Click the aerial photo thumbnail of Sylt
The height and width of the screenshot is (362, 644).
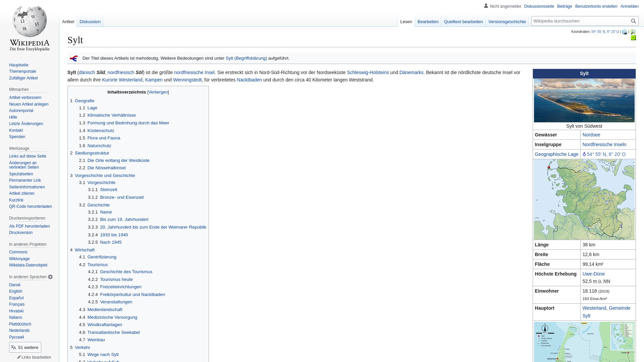point(584,100)
